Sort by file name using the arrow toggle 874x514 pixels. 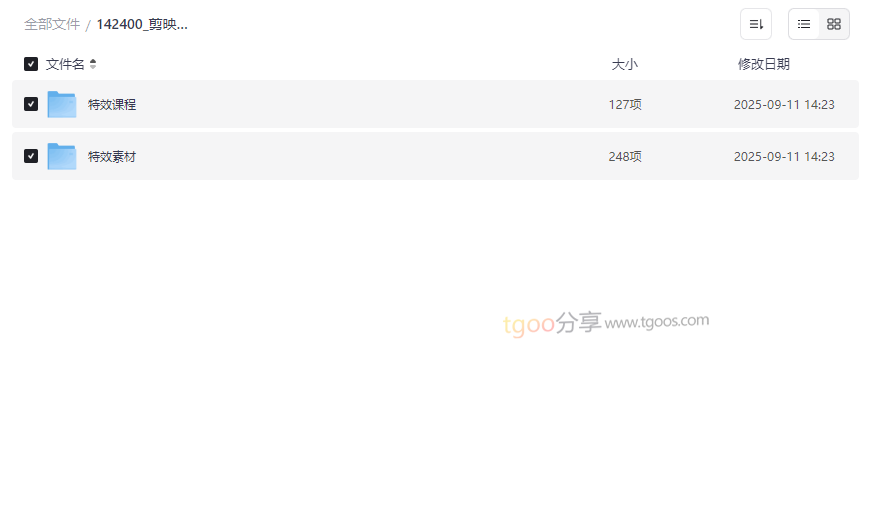pyautogui.click(x=93, y=64)
